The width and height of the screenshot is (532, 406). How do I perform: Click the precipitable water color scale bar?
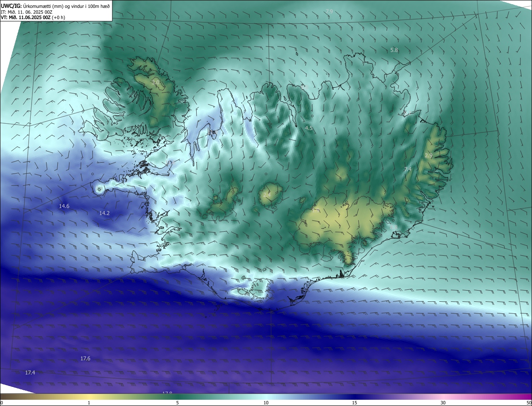[266, 396]
